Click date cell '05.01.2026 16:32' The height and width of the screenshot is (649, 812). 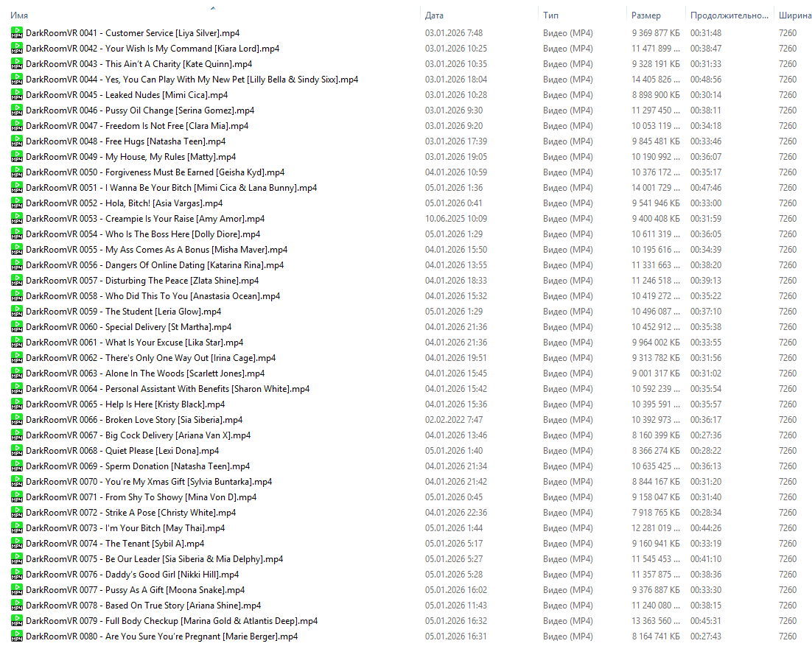pyautogui.click(x=456, y=621)
